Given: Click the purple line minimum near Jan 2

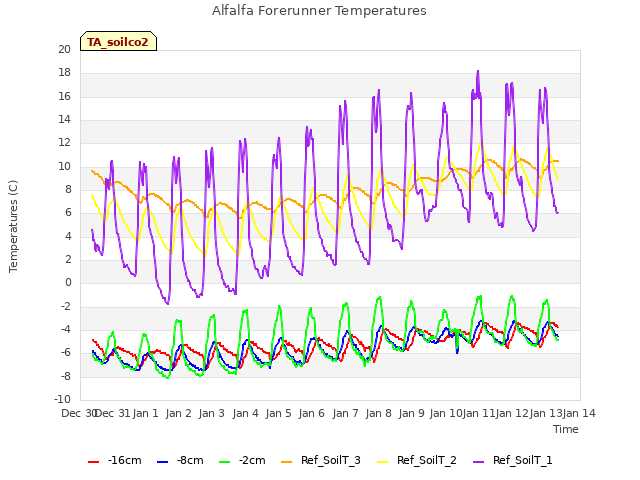Looking at the screenshot, I should click(x=167, y=303).
